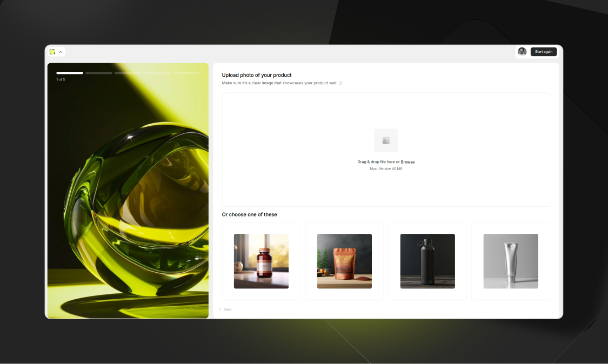Click step one on the progress indicator

pos(69,72)
